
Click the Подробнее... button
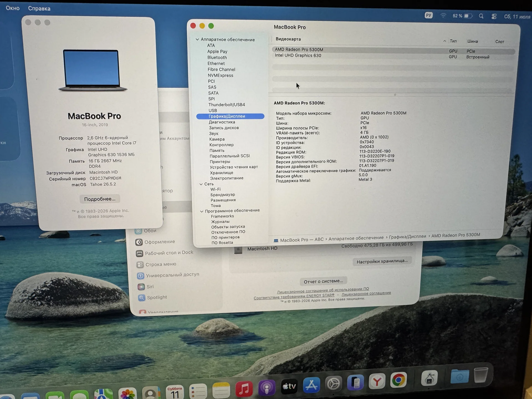coord(100,199)
